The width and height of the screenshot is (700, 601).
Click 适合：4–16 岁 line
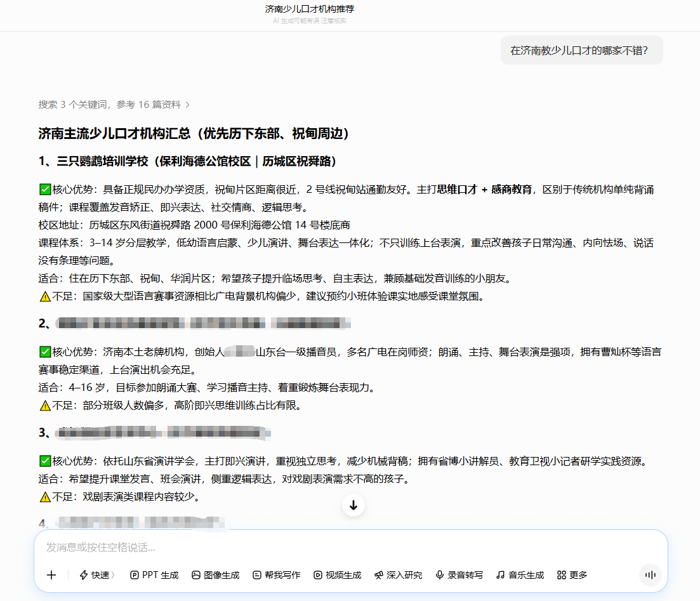(207, 388)
